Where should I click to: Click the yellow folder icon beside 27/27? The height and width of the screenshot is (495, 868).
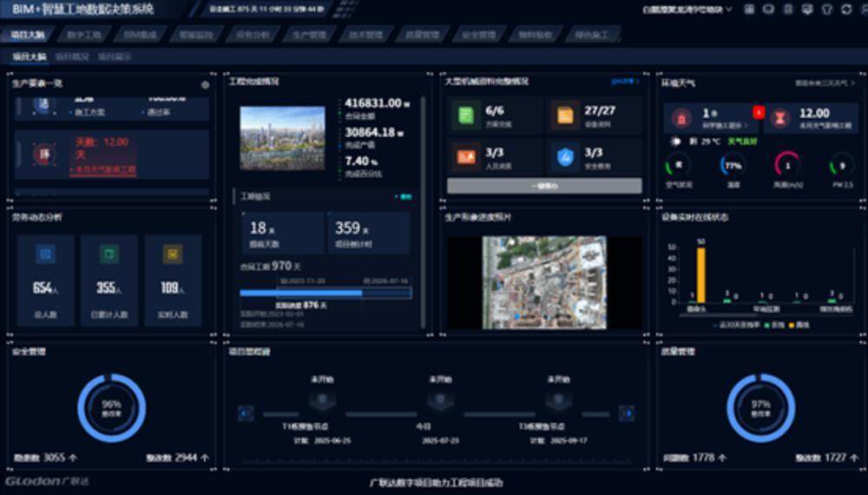(565, 115)
